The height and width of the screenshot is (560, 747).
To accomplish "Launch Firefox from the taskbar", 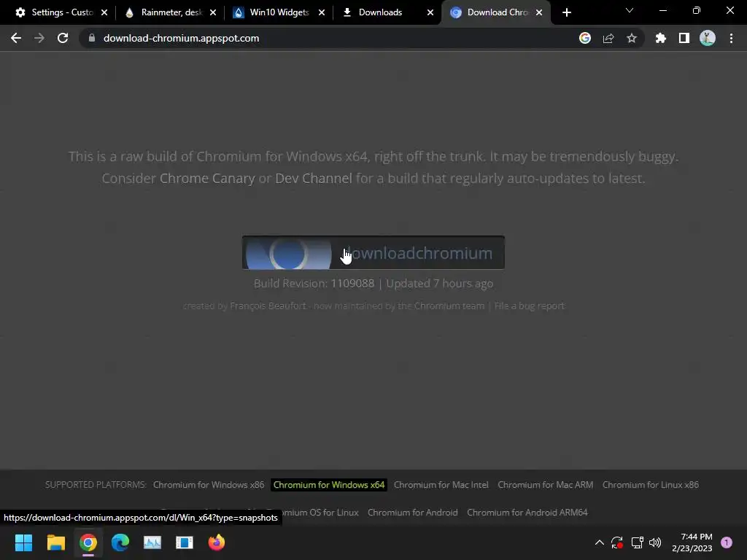I will coord(217,542).
